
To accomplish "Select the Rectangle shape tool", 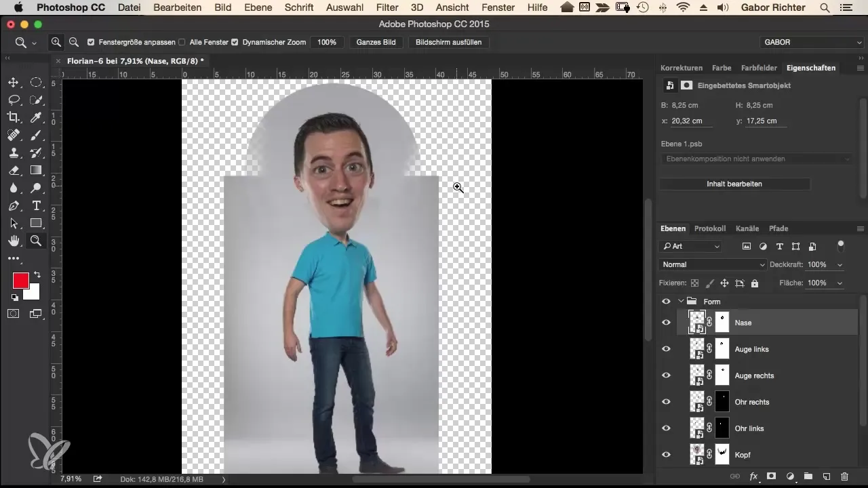I will click(36, 223).
